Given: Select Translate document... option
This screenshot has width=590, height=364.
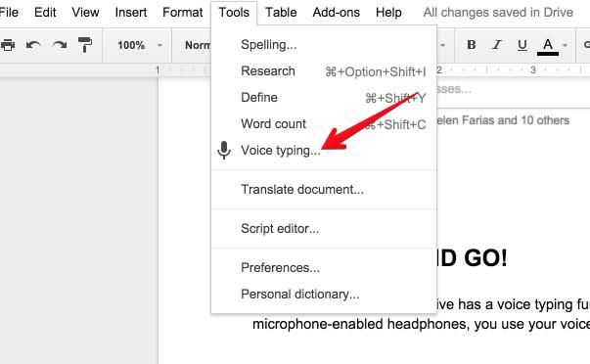Looking at the screenshot, I should click(324, 190).
